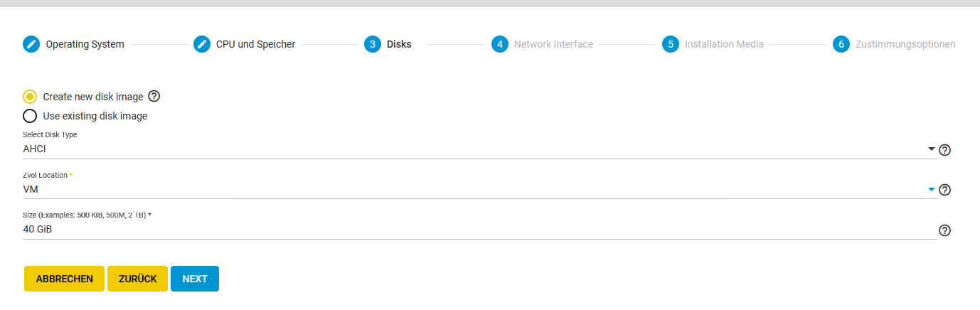This screenshot has width=980, height=310.
Task: Click the step 4 Network Interface circle
Action: click(x=500, y=44)
